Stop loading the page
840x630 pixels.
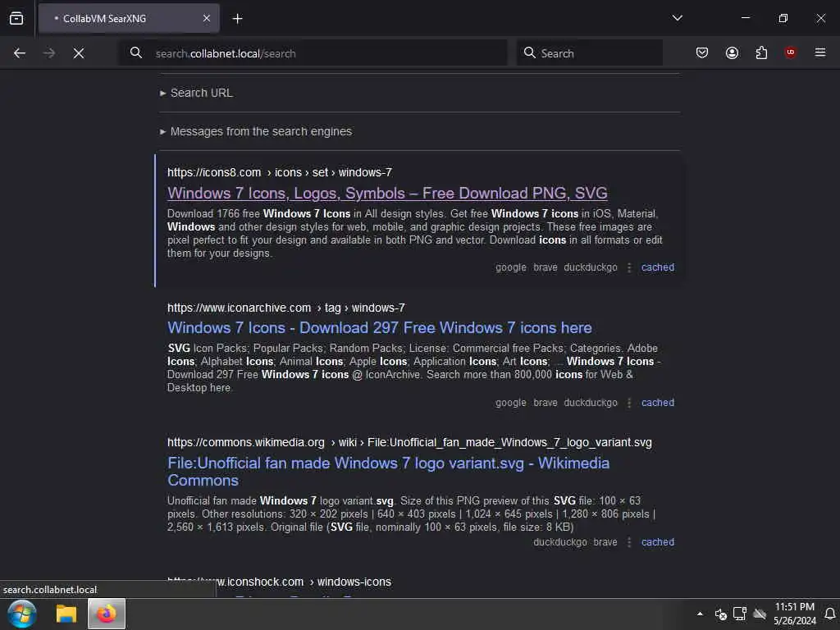[79, 53]
